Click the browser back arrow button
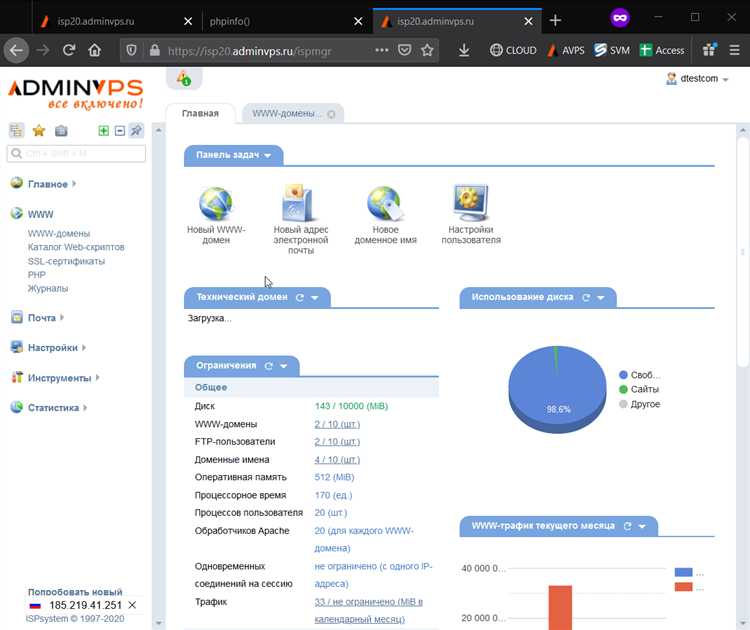750x630 pixels. coord(16,50)
